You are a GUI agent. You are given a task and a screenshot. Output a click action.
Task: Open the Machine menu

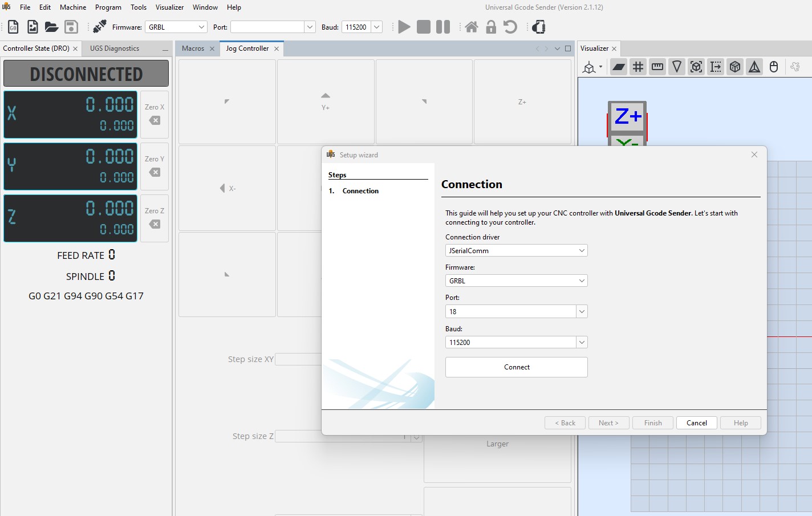[x=73, y=7]
